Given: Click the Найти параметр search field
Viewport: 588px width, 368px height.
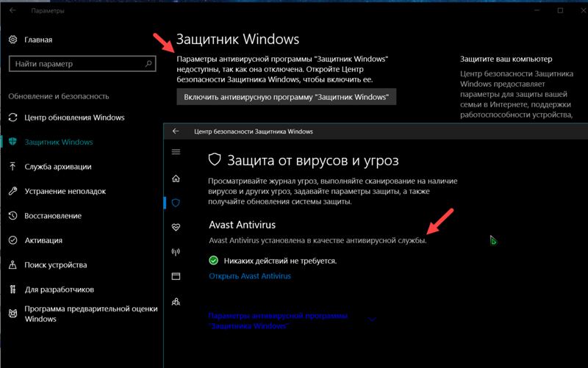Looking at the screenshot, I should click(82, 64).
